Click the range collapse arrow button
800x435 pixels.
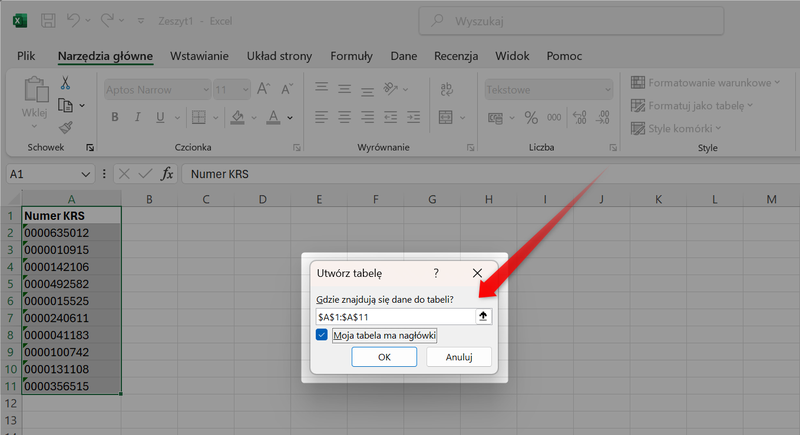click(483, 317)
